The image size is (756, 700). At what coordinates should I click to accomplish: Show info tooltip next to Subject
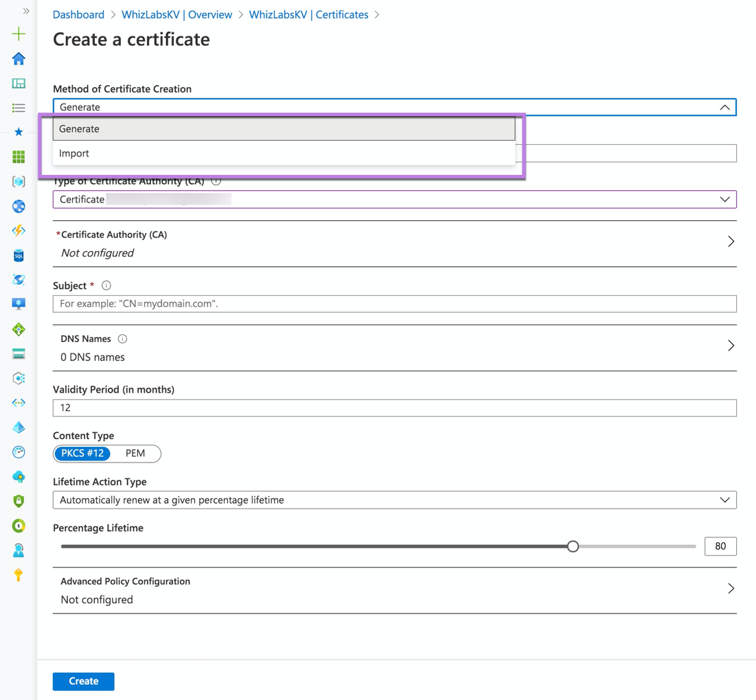point(106,285)
